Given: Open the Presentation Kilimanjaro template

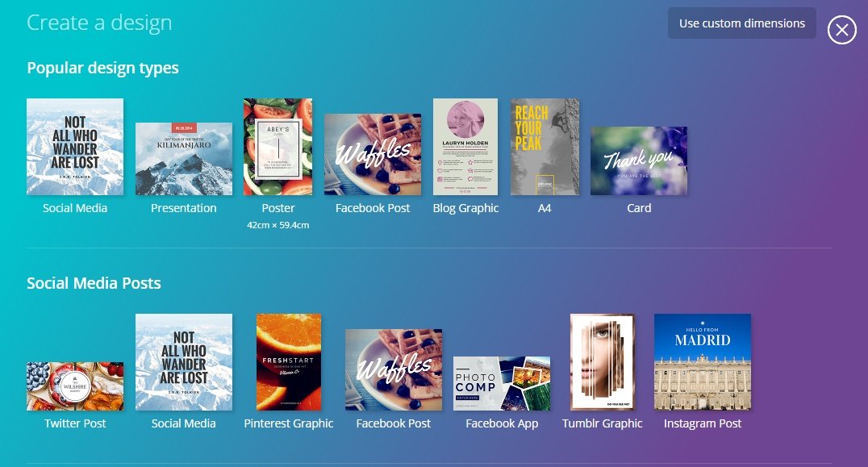Looking at the screenshot, I should coord(184,159).
